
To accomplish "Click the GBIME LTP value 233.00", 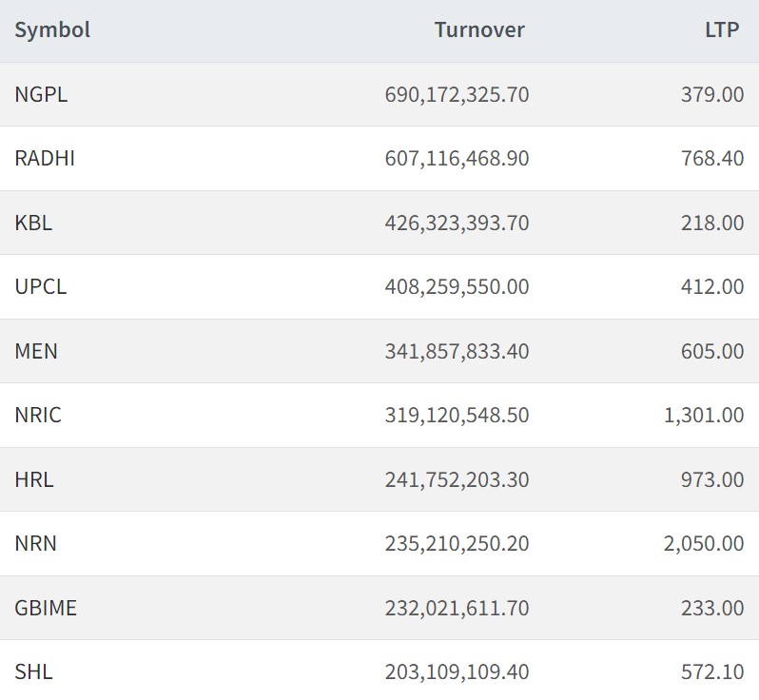I will tap(712, 608).
